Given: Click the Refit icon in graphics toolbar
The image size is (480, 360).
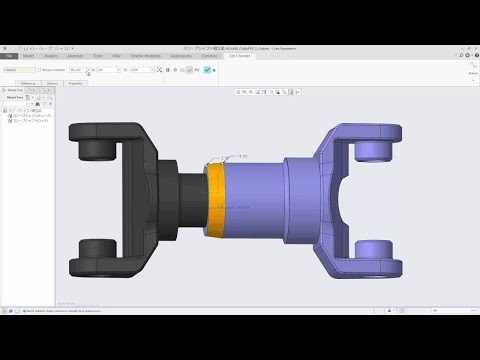Looking at the screenshot, I should click(x=238, y=92).
